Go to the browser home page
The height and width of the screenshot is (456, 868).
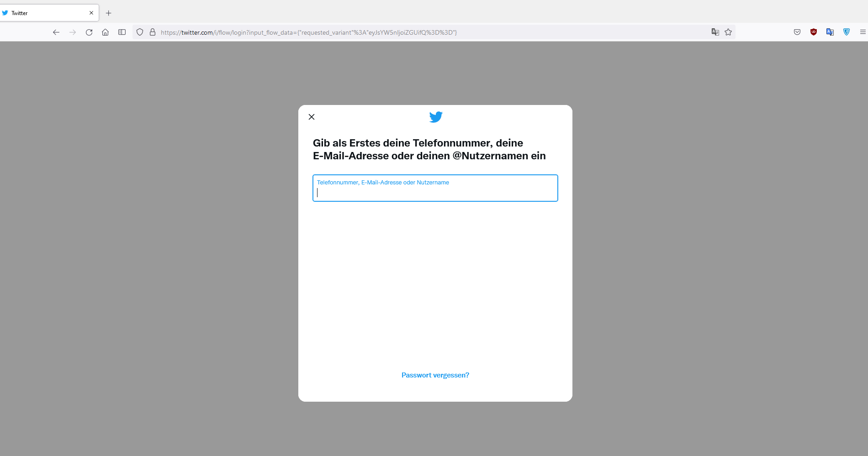pos(106,32)
